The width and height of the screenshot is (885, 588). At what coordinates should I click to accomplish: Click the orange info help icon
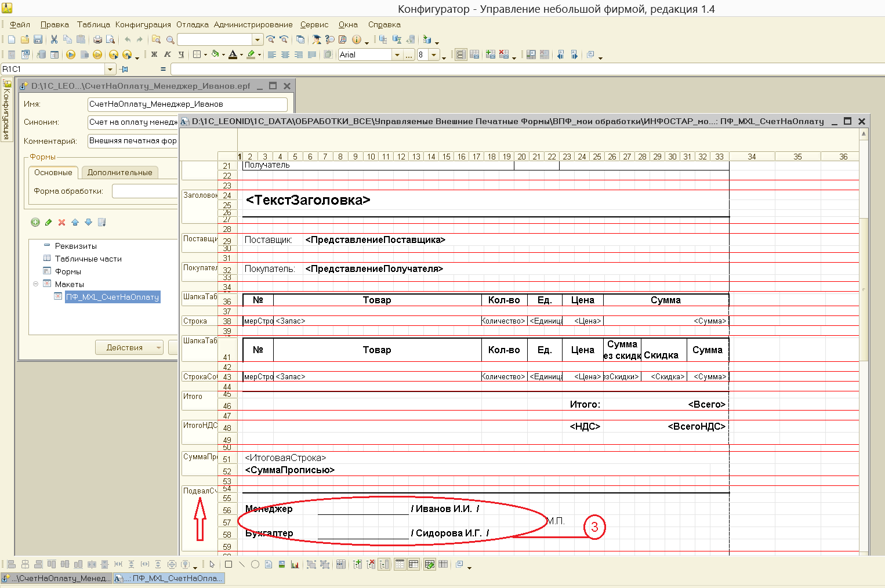(356, 39)
